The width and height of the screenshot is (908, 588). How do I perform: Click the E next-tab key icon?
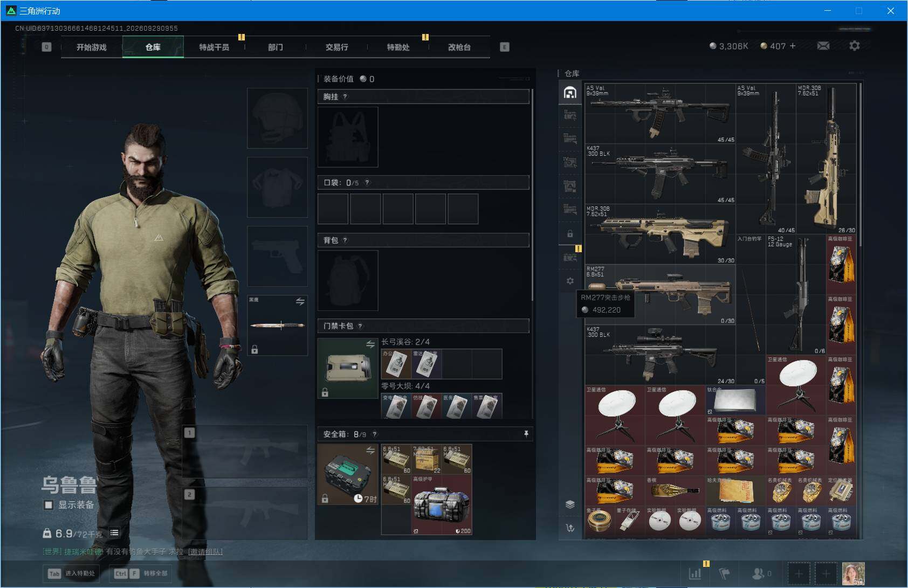point(505,47)
